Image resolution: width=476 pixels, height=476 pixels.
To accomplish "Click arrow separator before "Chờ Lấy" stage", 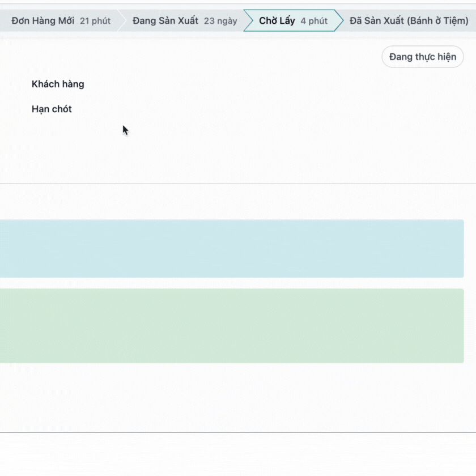I will click(x=248, y=21).
